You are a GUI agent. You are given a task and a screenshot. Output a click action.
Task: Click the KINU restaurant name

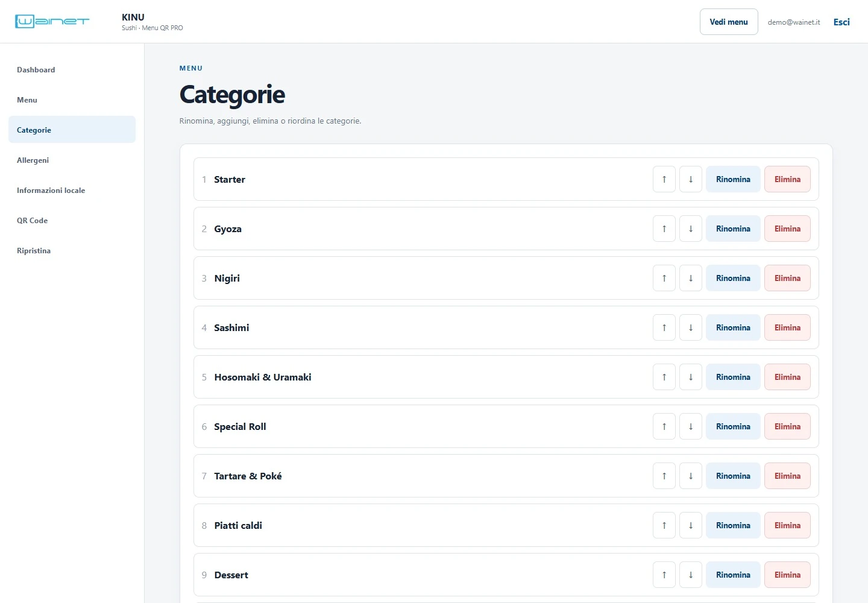coord(133,17)
